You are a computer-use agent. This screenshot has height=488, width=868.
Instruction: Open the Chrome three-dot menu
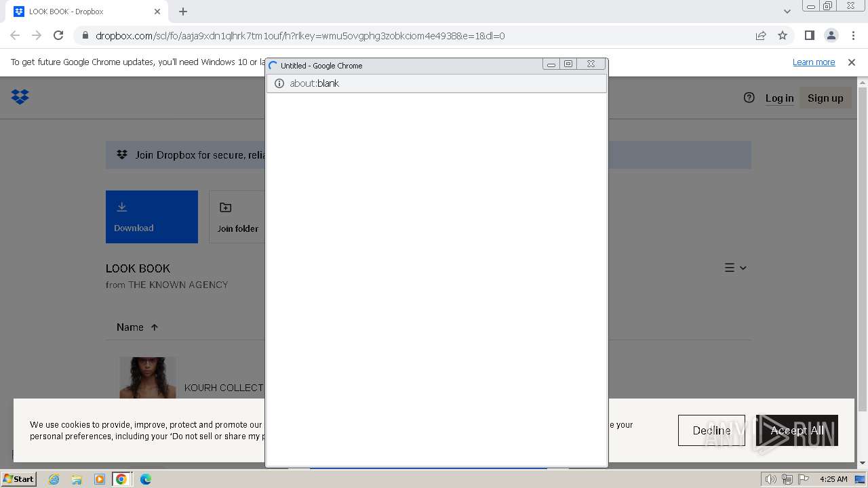click(853, 35)
